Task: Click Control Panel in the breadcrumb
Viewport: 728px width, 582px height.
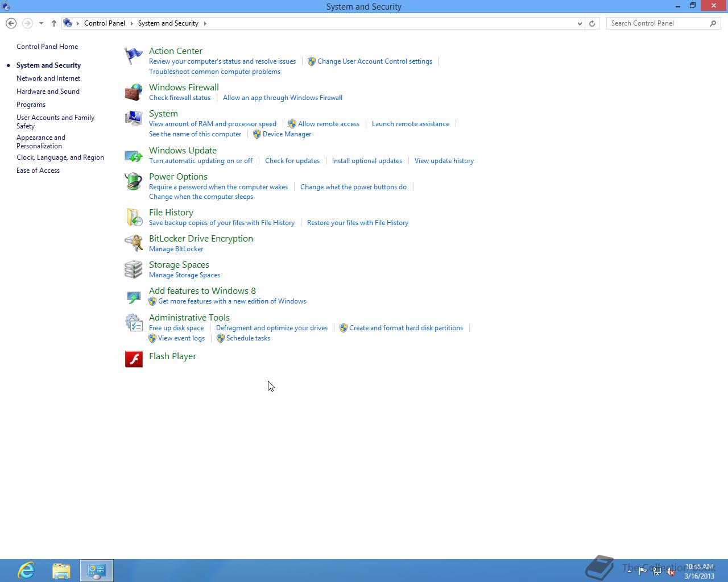Action: pyautogui.click(x=105, y=23)
